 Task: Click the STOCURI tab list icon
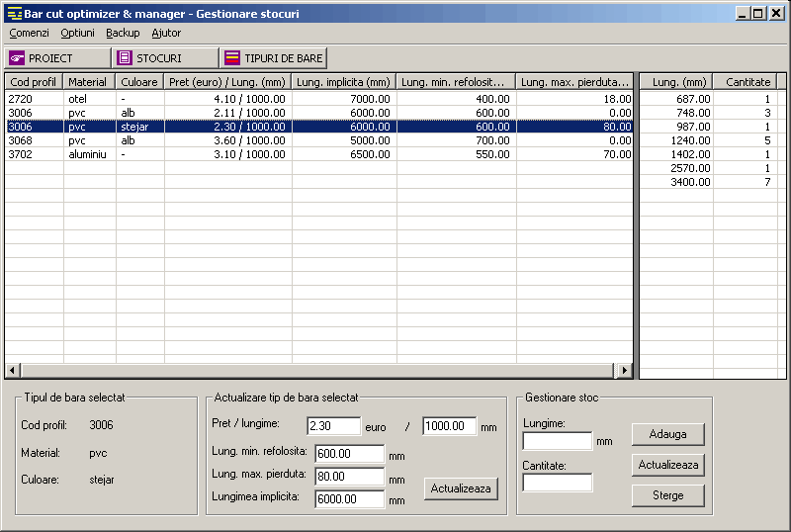click(125, 58)
